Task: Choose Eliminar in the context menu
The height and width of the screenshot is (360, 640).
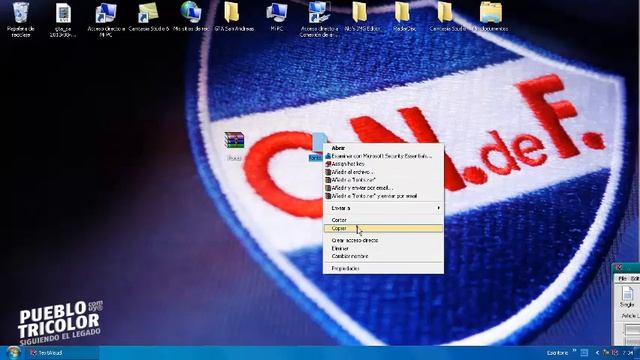Action: coord(383,248)
